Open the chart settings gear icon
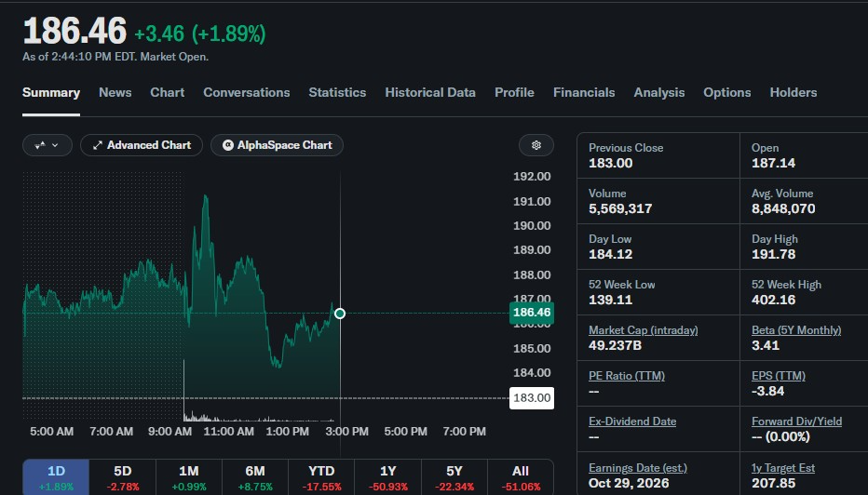Viewport: 868px width, 495px height. (536, 145)
